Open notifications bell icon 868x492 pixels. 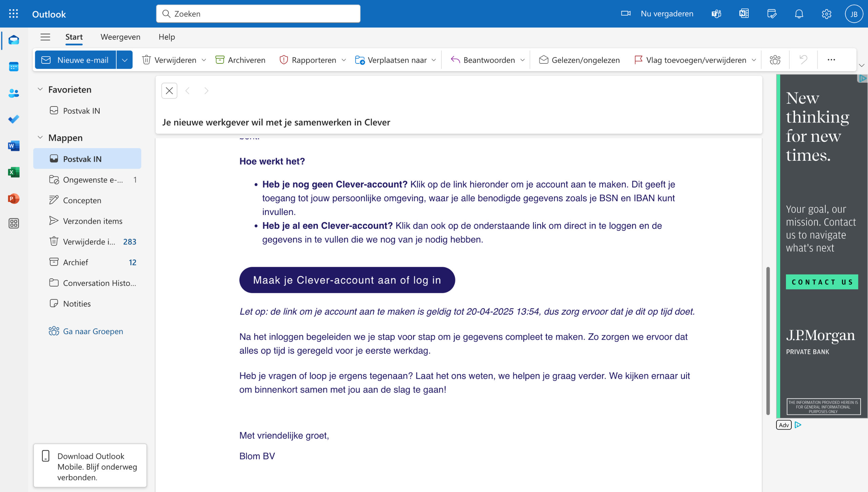tap(799, 14)
